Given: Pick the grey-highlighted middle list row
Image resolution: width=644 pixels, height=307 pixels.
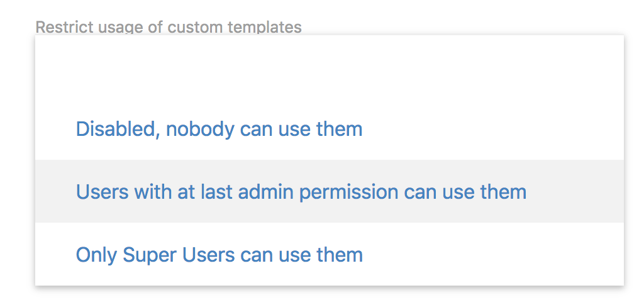Looking at the screenshot, I should tap(329, 191).
